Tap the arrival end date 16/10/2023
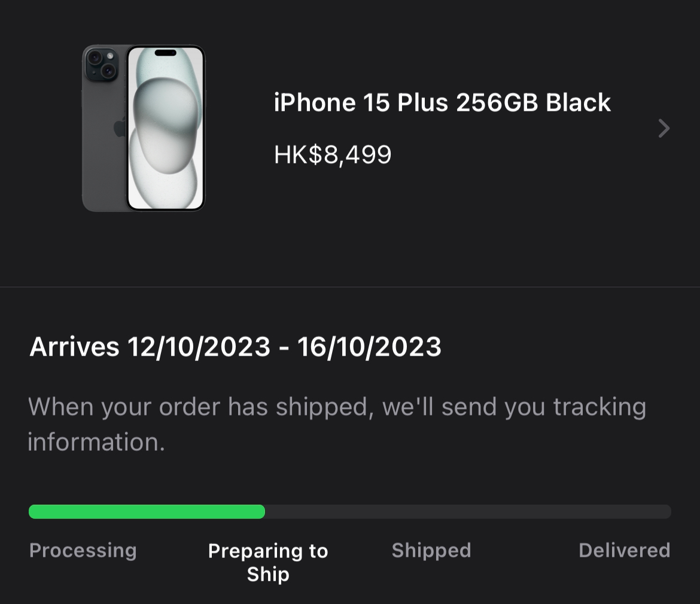Screen dimensions: 700x604 [x=370, y=347]
